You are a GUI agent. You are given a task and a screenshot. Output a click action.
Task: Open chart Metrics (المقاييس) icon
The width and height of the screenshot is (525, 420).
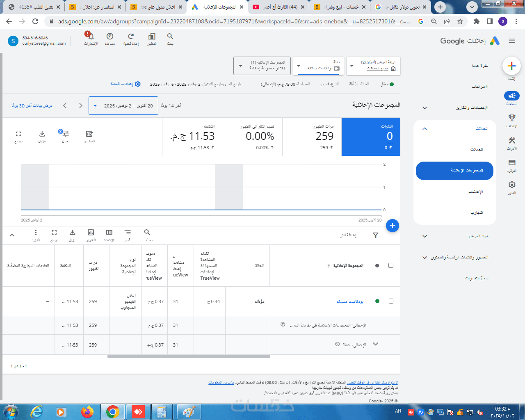(x=89, y=134)
